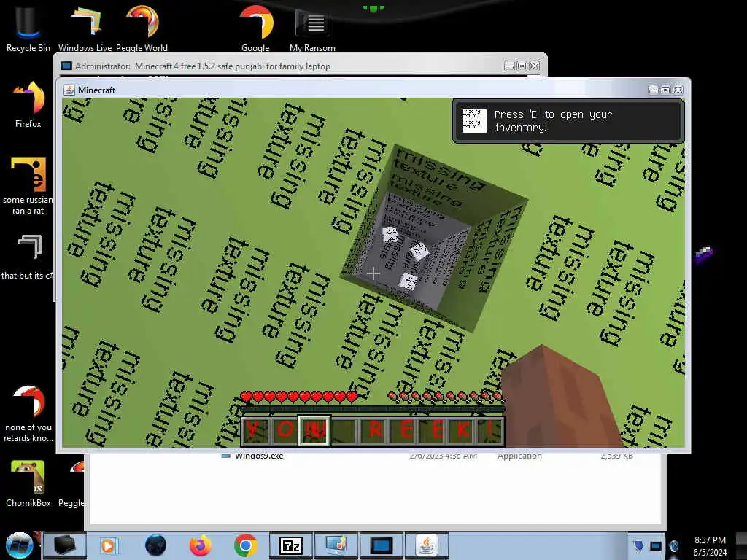Maximize the Minecraft window

[665, 90]
